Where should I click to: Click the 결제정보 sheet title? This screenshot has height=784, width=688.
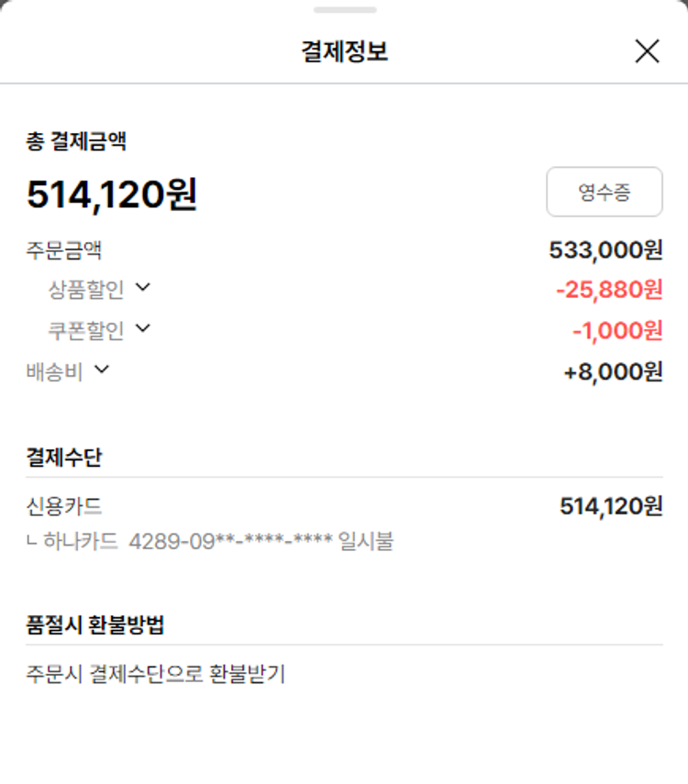click(344, 51)
